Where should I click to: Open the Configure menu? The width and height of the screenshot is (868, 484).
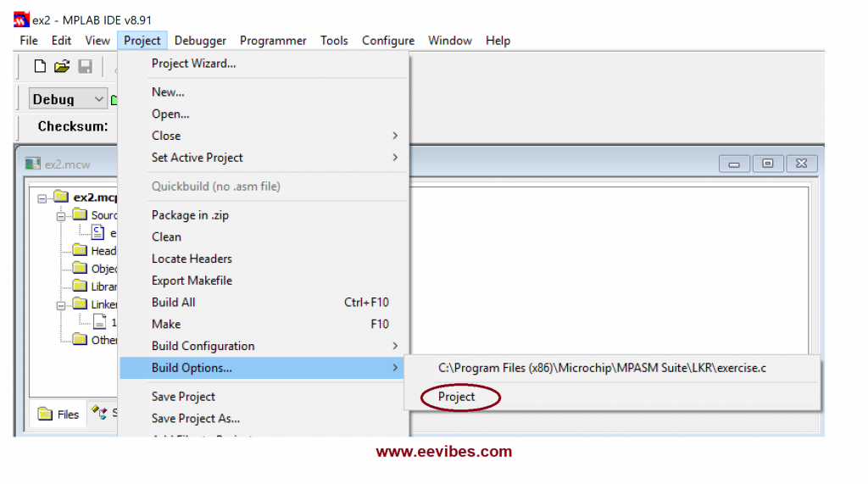pos(388,41)
